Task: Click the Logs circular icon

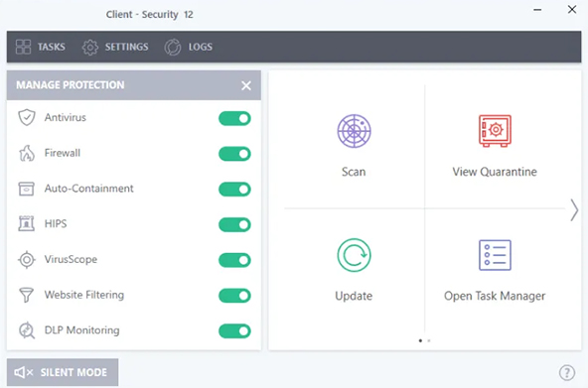Action: click(x=173, y=48)
